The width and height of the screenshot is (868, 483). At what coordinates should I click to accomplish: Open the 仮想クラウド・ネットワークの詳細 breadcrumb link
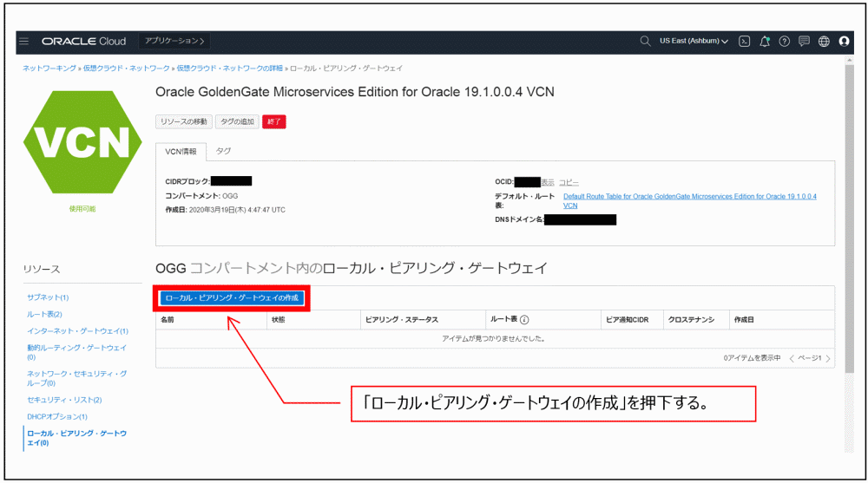pos(230,68)
